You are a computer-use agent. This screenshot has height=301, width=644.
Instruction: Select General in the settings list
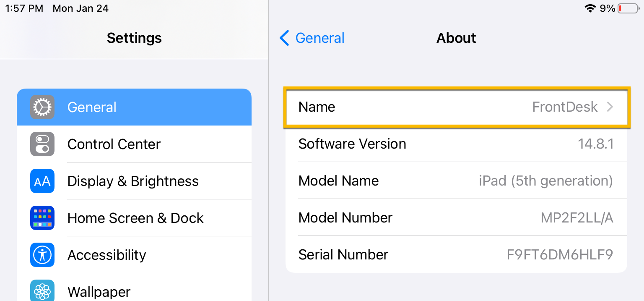click(x=134, y=107)
